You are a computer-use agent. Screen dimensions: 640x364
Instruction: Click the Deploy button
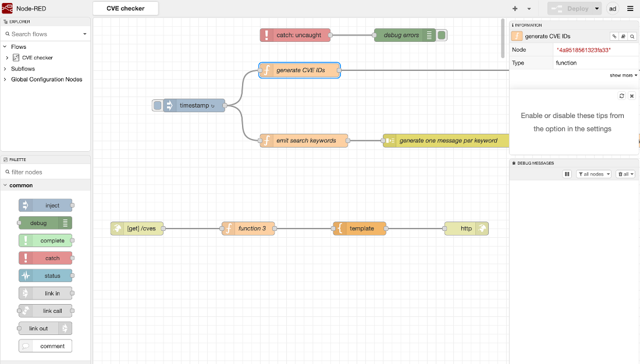[570, 9]
